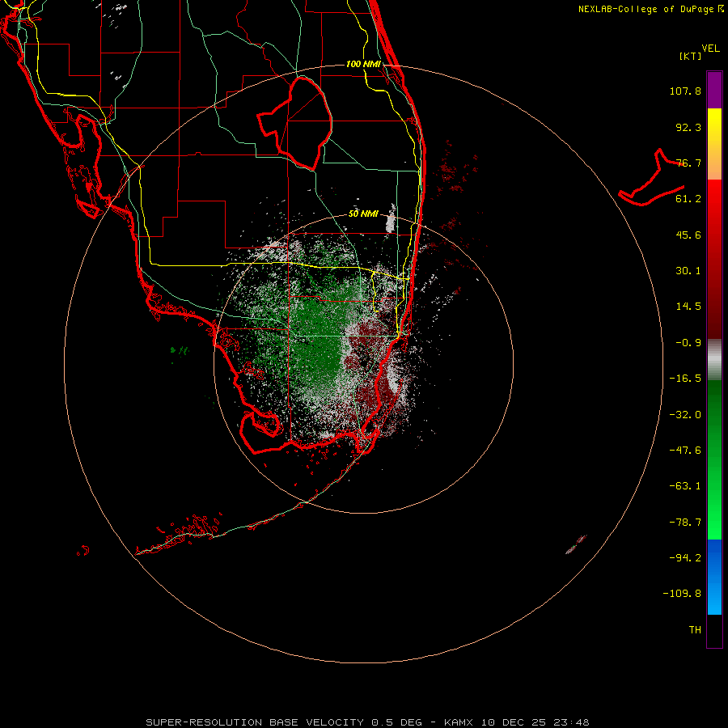Select the 76.7 legend value

(688, 163)
